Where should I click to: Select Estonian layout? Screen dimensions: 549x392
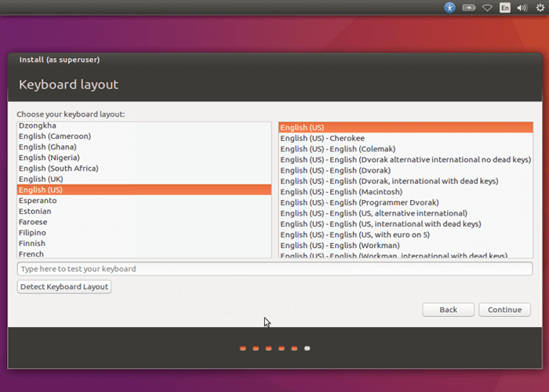[144, 212]
